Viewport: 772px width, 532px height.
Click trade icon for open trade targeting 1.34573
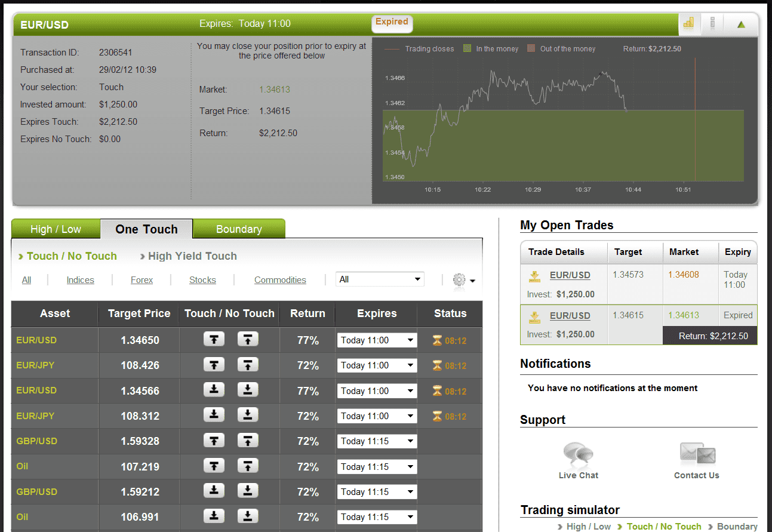534,276
